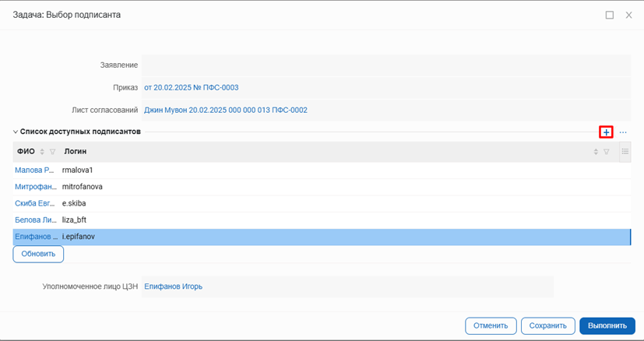Click the filter funnel in the ФИО column
The image size is (644, 341).
[53, 151]
